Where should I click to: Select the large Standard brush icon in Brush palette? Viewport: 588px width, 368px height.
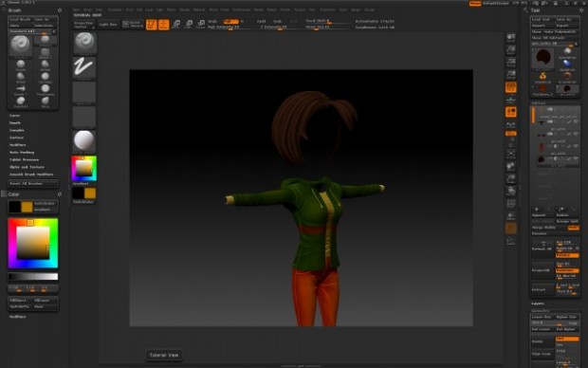point(21,46)
